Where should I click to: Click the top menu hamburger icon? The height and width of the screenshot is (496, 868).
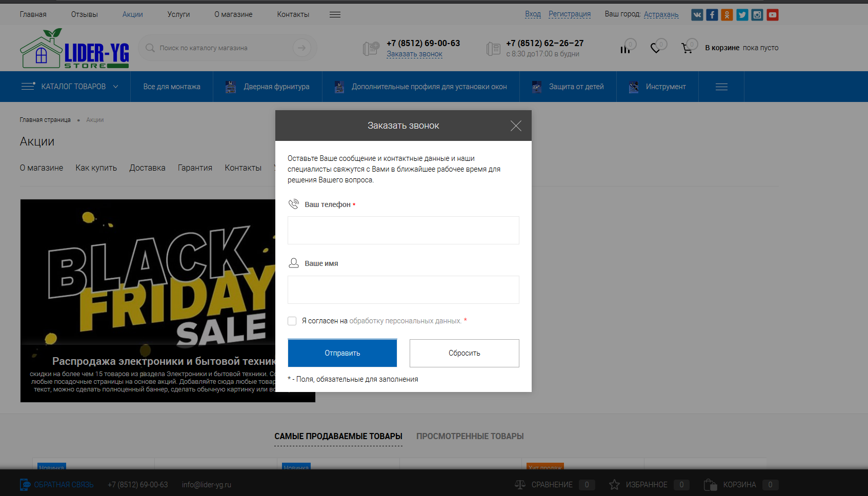point(335,15)
